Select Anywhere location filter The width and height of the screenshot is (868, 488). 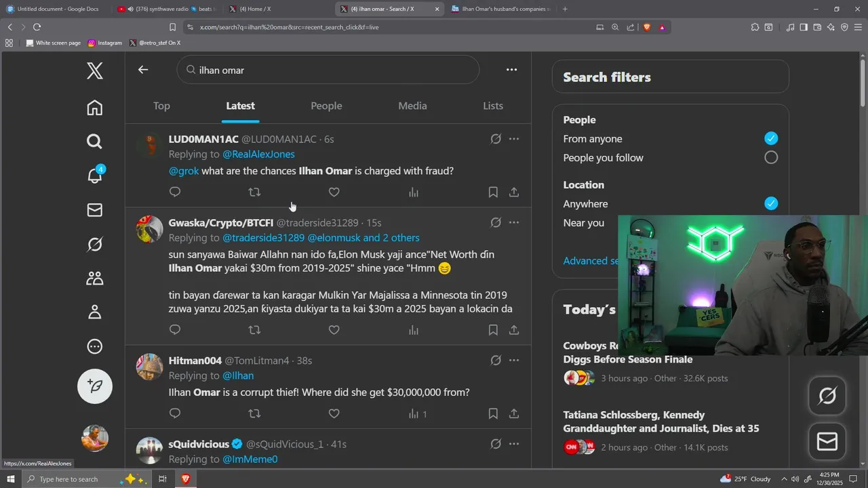(x=771, y=203)
